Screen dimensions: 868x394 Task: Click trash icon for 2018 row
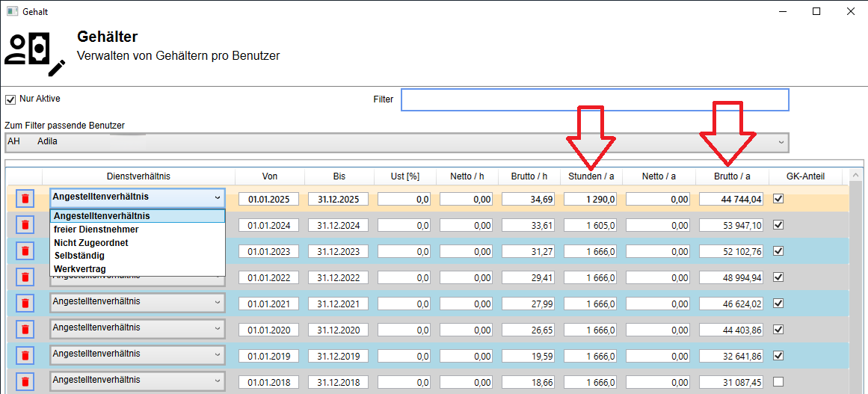(x=25, y=382)
